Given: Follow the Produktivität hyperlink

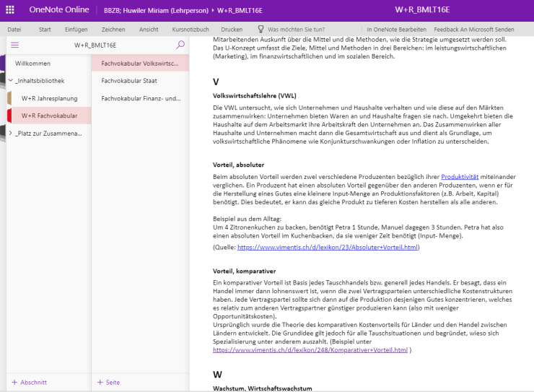Looking at the screenshot, I should coord(460,177).
